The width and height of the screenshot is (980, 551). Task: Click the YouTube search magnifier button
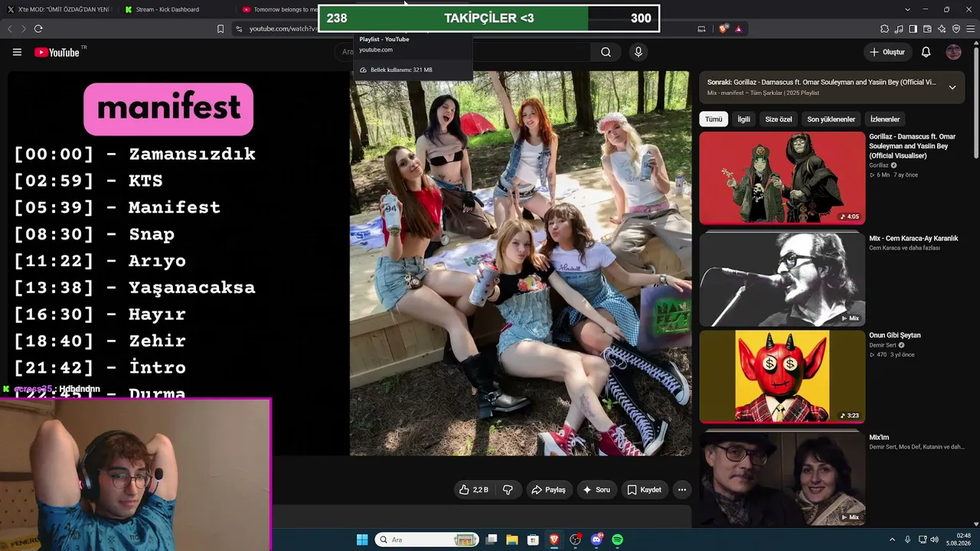coord(606,52)
